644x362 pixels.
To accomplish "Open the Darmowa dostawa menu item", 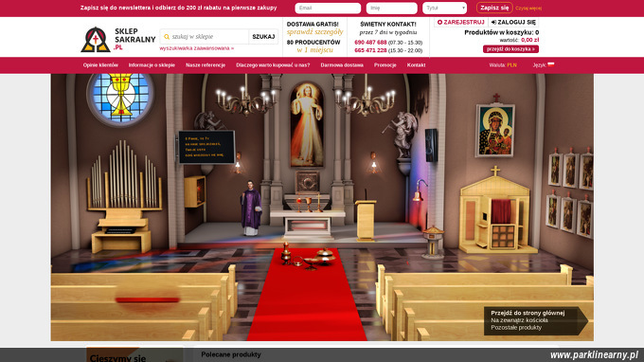I will pyautogui.click(x=342, y=65).
